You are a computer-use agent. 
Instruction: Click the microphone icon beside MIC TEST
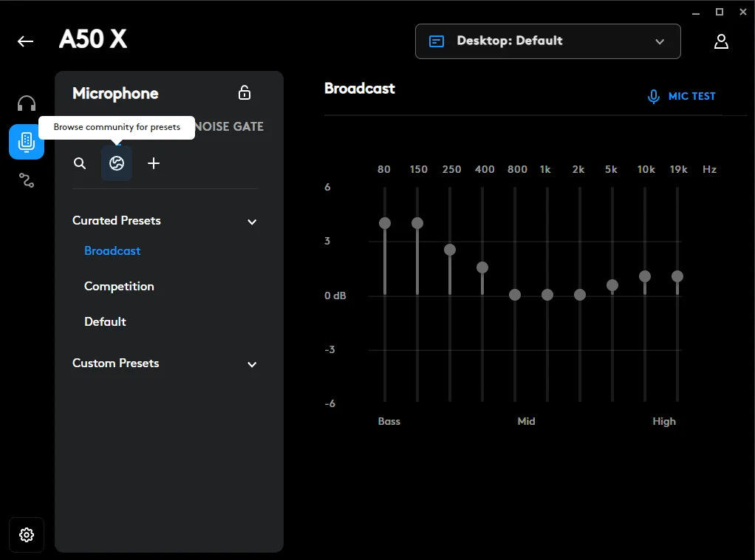tap(653, 96)
